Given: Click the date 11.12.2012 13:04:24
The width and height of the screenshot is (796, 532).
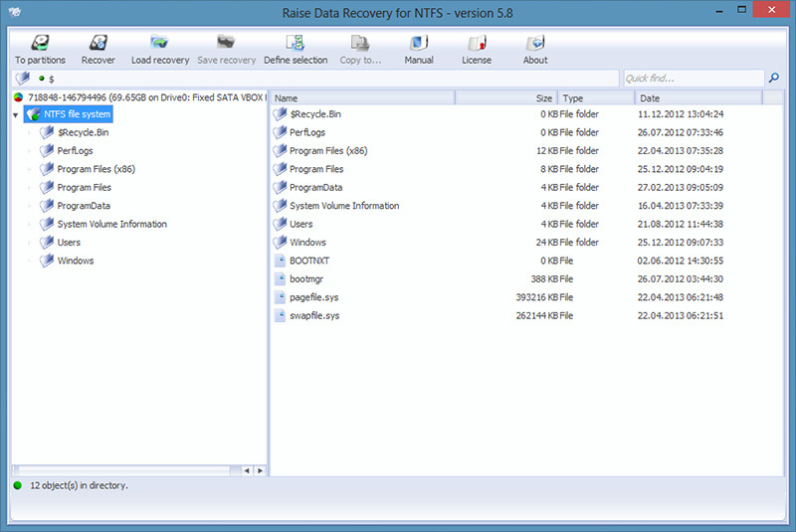Looking at the screenshot, I should coord(681,114).
